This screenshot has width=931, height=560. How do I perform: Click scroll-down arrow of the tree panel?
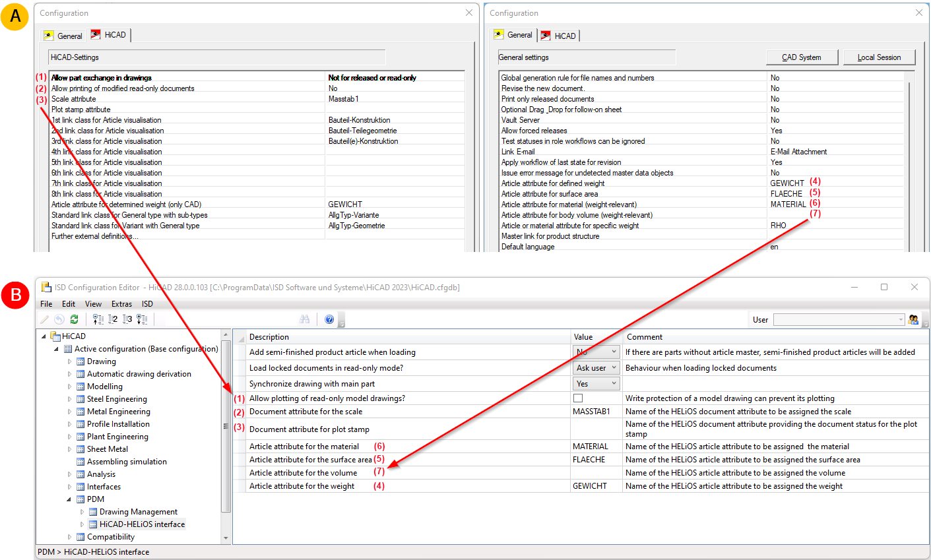226,538
